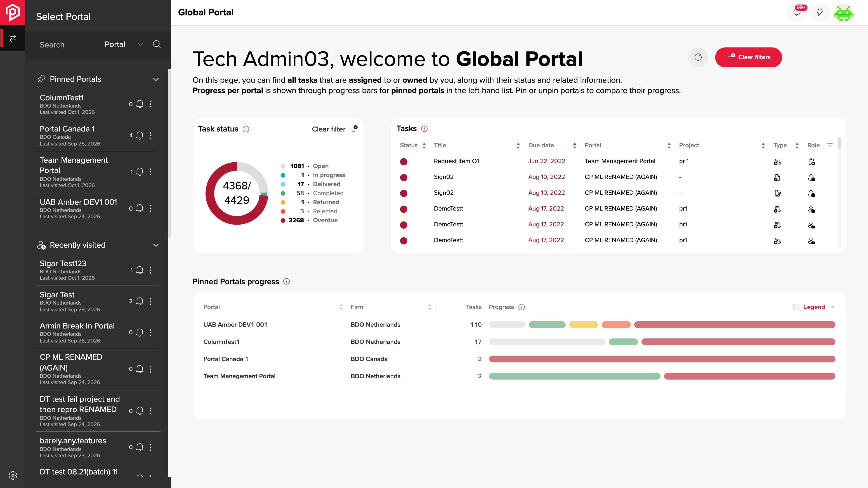The image size is (868, 488).
Task: Open the Portal search type dropdown
Action: coord(124,45)
